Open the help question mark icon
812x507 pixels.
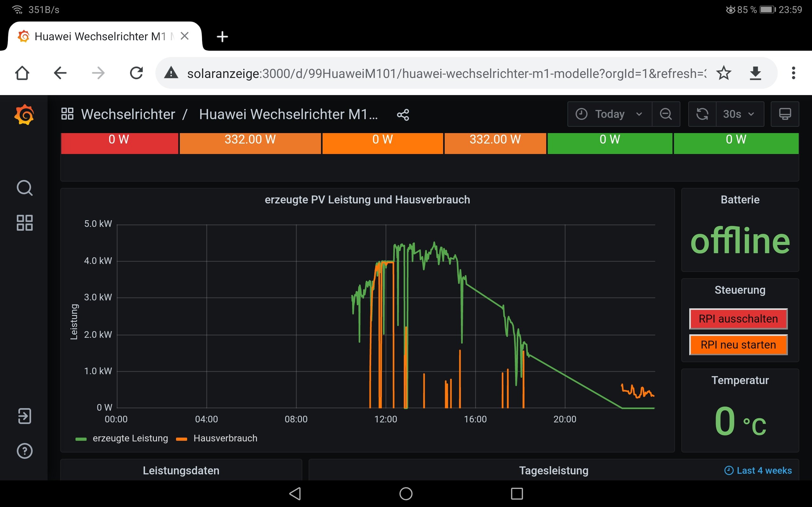(24, 451)
